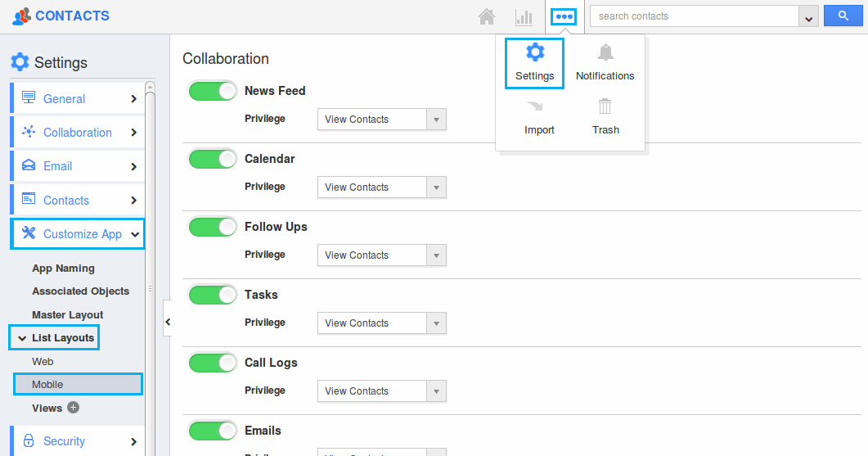This screenshot has height=456, width=868.
Task: Open the reports bar chart icon
Action: tap(524, 17)
